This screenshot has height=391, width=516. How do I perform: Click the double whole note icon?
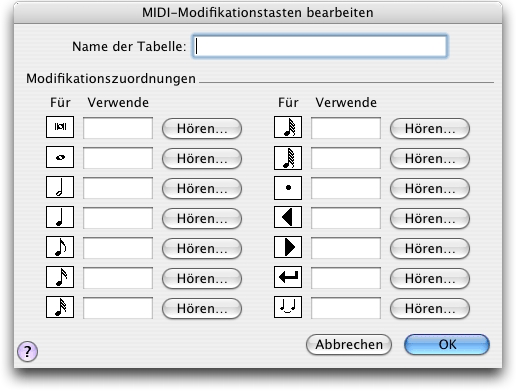point(60,127)
